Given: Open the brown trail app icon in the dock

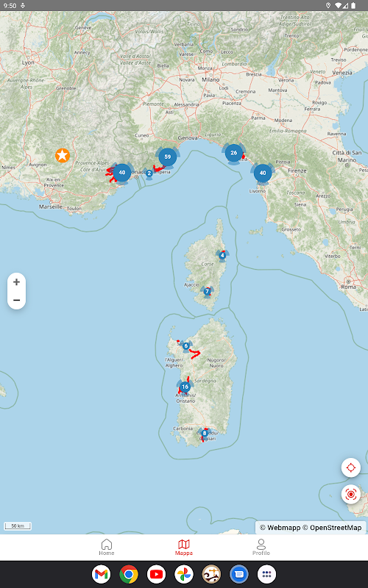Looking at the screenshot, I should [x=211, y=574].
